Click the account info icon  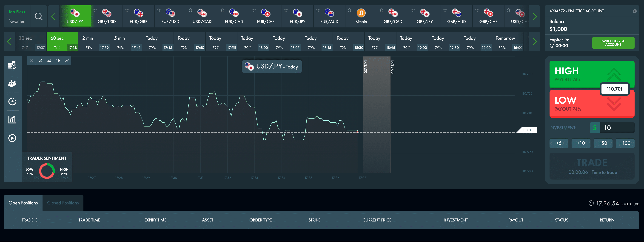click(634, 11)
